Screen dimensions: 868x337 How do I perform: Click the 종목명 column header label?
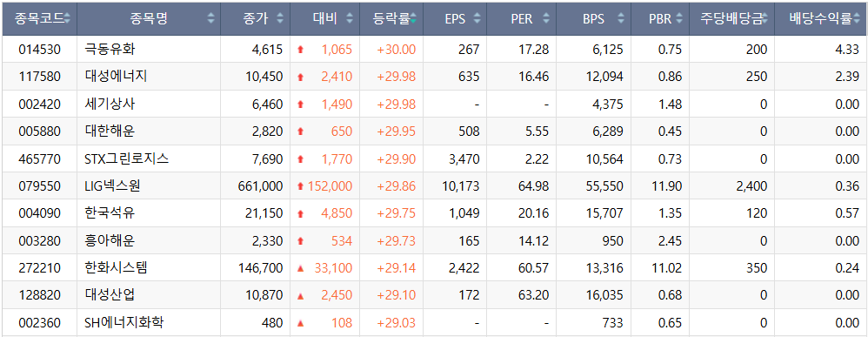tap(149, 19)
